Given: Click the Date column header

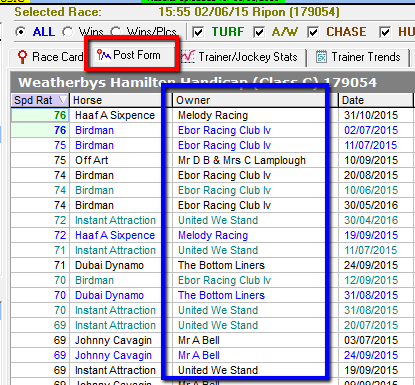Looking at the screenshot, I should pos(376,100).
